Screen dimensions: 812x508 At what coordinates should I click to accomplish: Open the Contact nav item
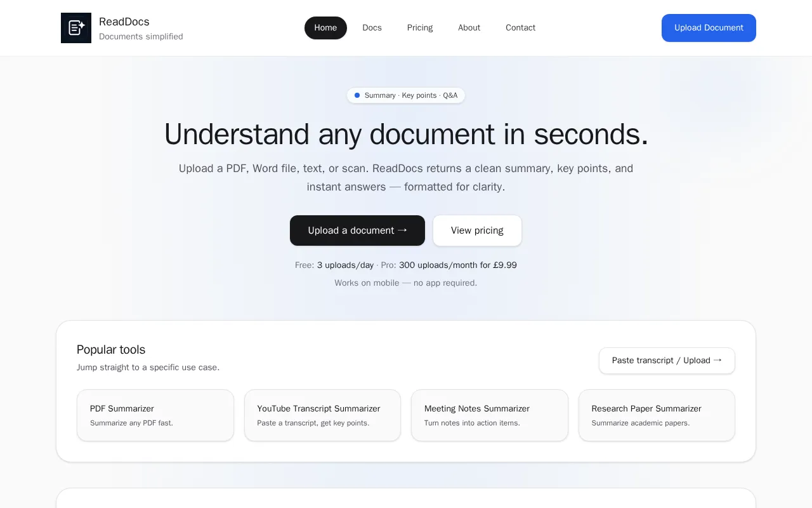coord(520,28)
